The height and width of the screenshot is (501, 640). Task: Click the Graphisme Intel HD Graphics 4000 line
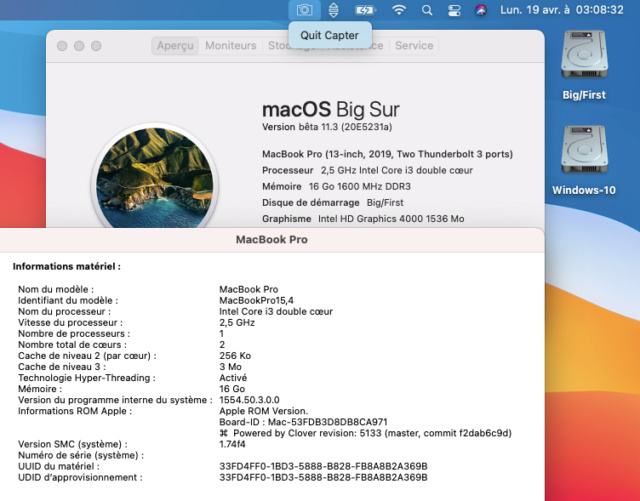[x=363, y=219]
